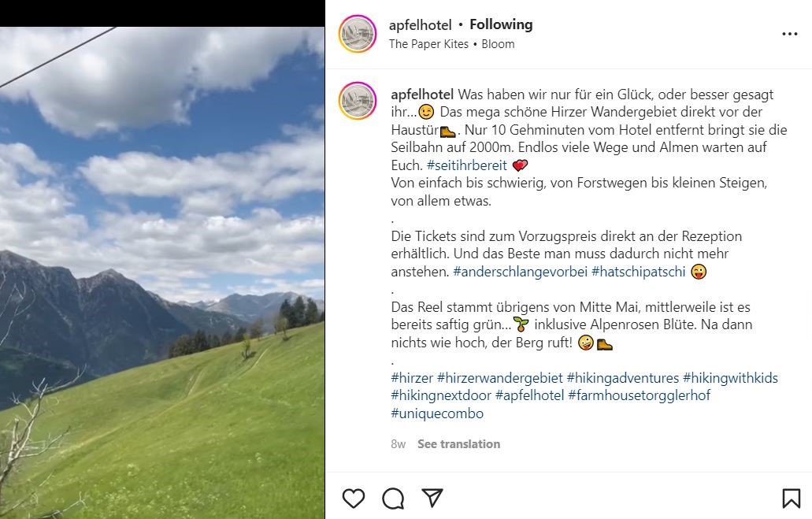Open #seitihrbereit hashtag

point(466,165)
